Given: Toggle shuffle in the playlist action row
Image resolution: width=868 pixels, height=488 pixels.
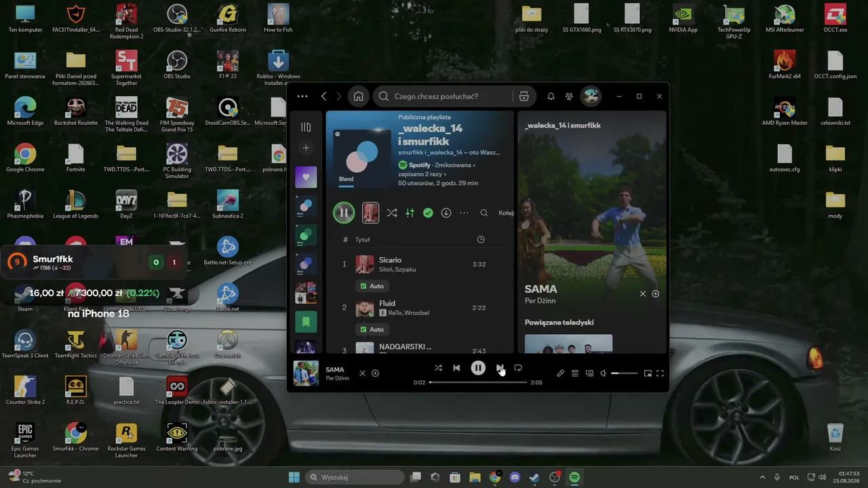Looking at the screenshot, I should [392, 213].
